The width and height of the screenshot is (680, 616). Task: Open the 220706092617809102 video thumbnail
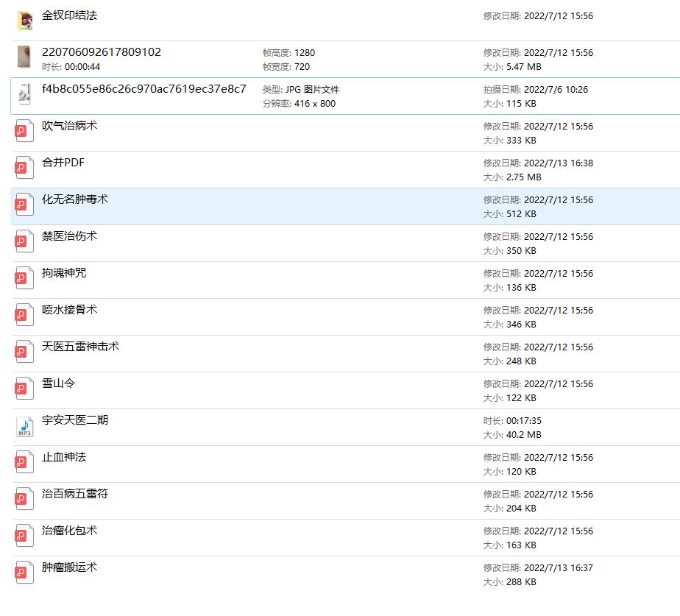[24, 57]
